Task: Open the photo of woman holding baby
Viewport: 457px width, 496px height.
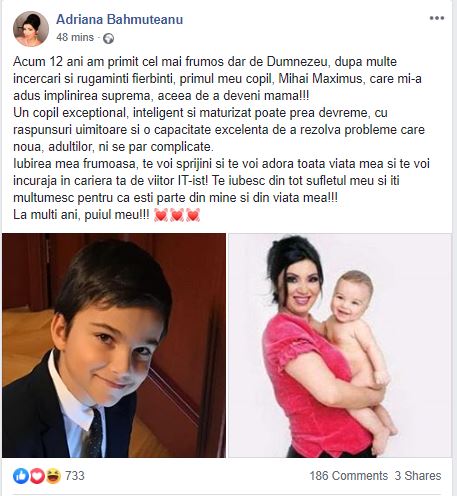Action: pyautogui.click(x=340, y=345)
